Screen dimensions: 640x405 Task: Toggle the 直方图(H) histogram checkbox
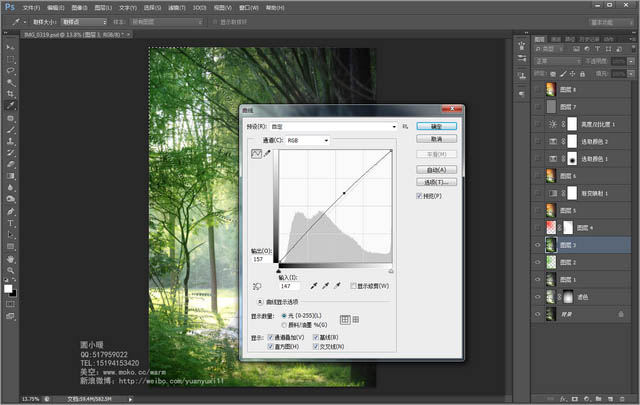[271, 347]
